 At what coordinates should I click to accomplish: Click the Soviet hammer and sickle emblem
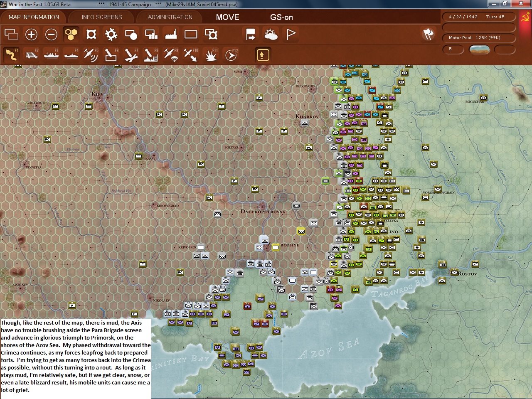click(x=525, y=17)
